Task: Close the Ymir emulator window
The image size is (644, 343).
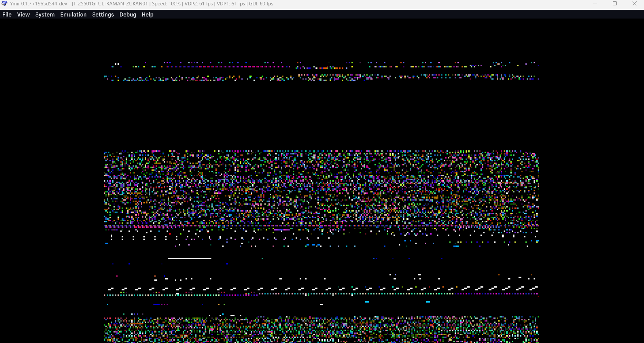Action: tap(634, 4)
